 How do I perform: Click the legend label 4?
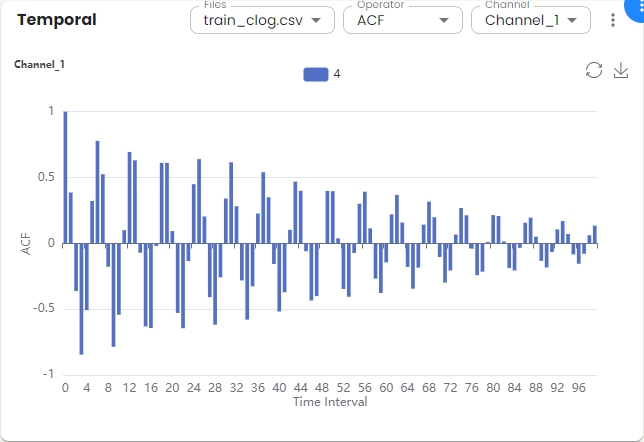[x=337, y=74]
